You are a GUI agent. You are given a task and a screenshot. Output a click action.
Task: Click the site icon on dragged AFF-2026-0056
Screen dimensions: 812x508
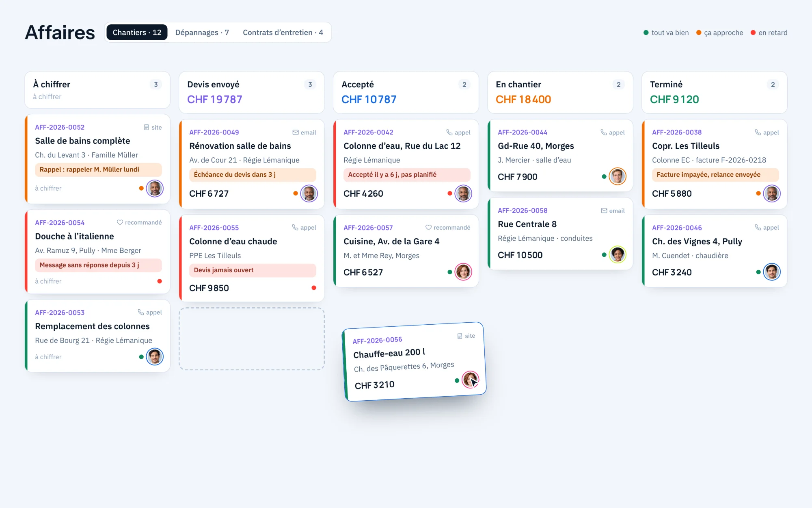(460, 336)
